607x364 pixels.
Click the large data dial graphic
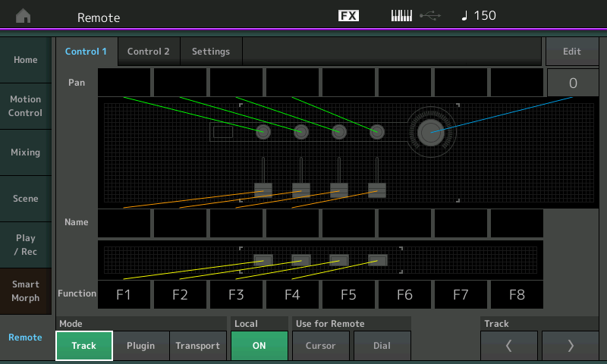tap(431, 132)
